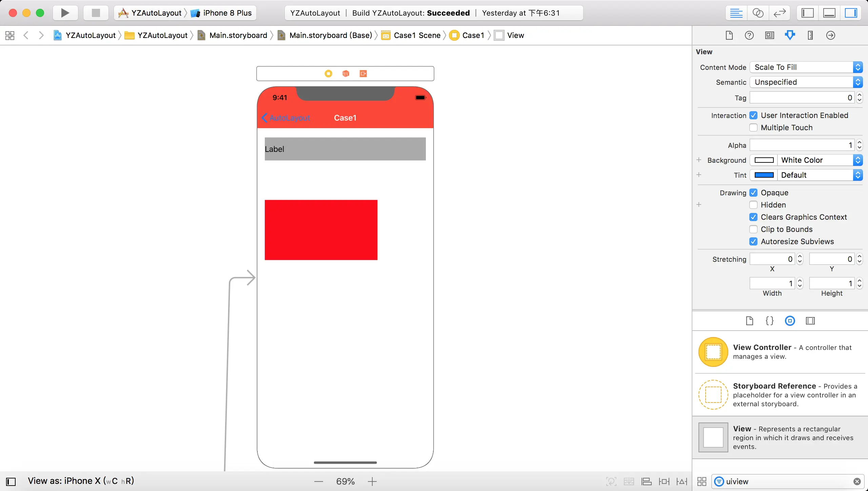Open the Content Mode dropdown
Viewport: 868px width, 491px height.
[x=806, y=67]
